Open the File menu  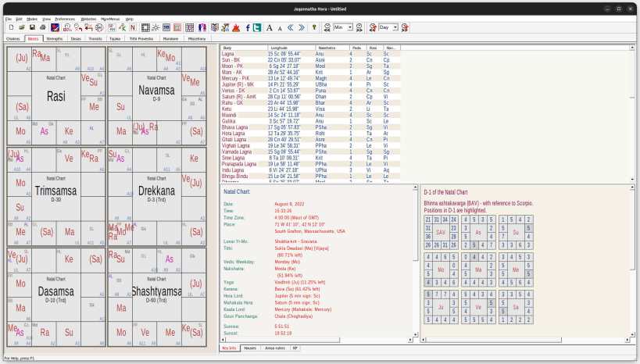[8, 19]
